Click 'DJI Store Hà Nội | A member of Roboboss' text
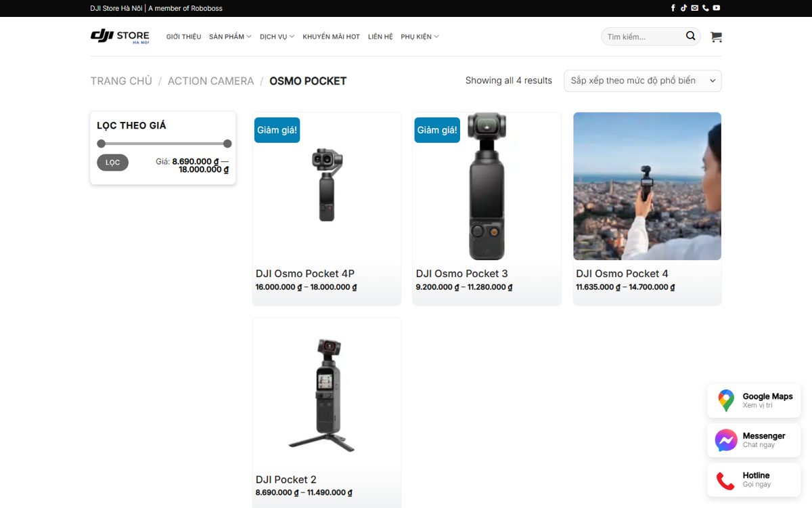The width and height of the screenshot is (812, 508). click(x=156, y=8)
